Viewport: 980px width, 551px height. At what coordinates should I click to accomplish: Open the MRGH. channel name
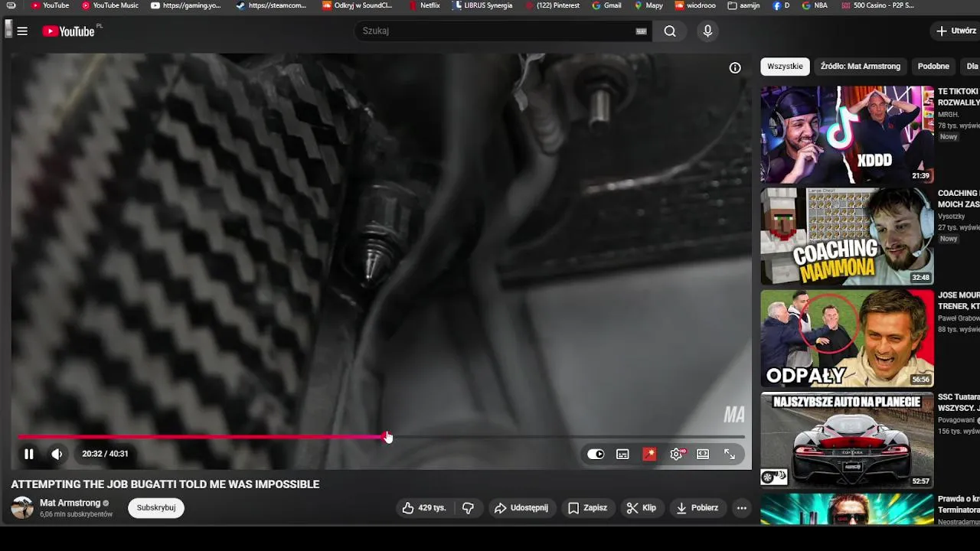click(949, 115)
